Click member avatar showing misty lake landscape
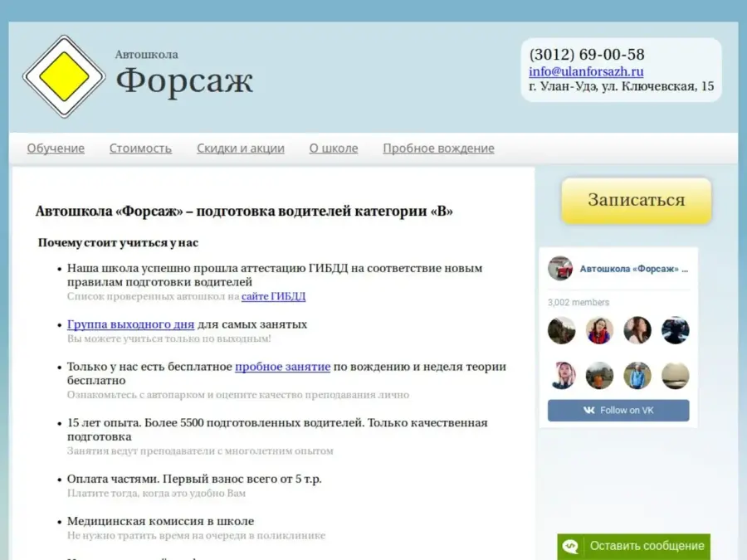Screen dimensions: 747x560 coord(675,375)
